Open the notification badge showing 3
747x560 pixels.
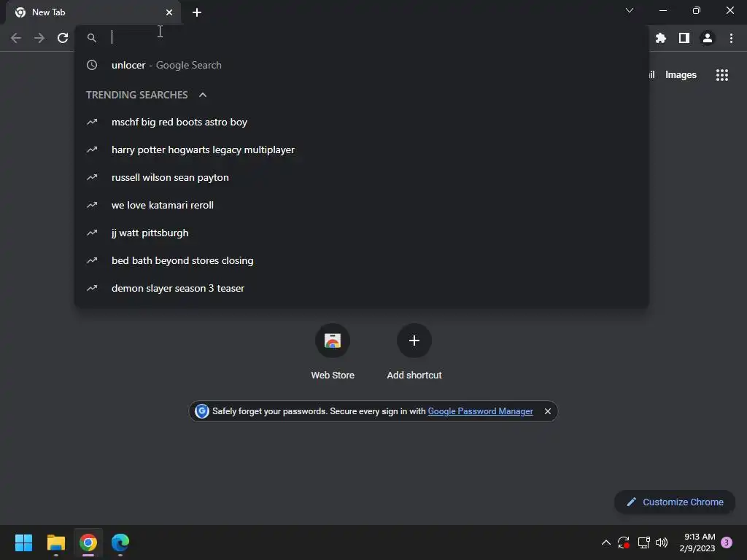tap(727, 542)
